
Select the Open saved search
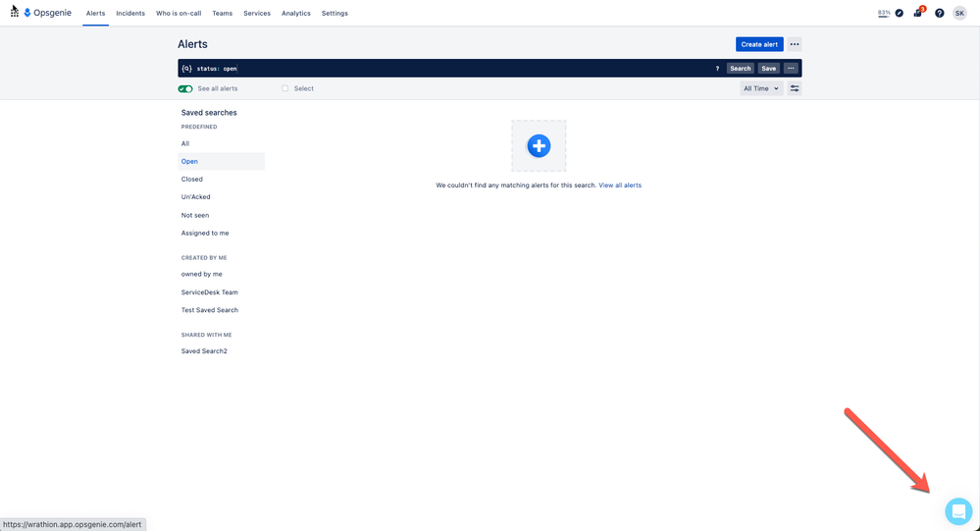(x=222, y=161)
